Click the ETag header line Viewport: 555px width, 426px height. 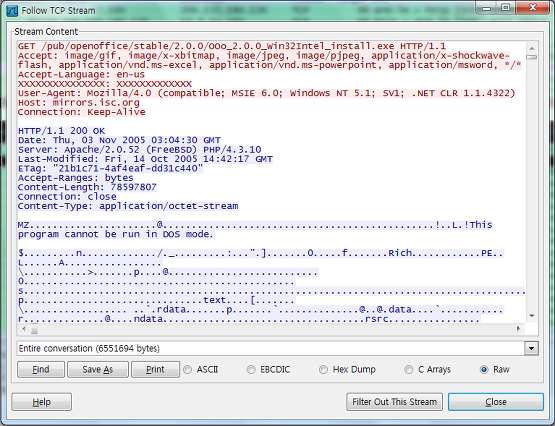click(x=110, y=168)
